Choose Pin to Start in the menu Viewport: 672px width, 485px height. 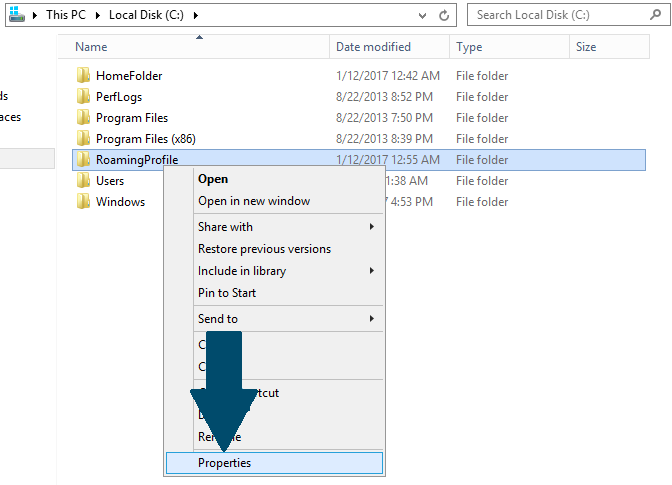click(227, 293)
